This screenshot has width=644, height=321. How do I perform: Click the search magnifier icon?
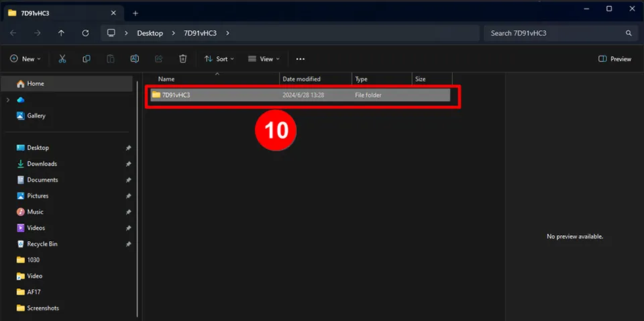click(x=629, y=33)
